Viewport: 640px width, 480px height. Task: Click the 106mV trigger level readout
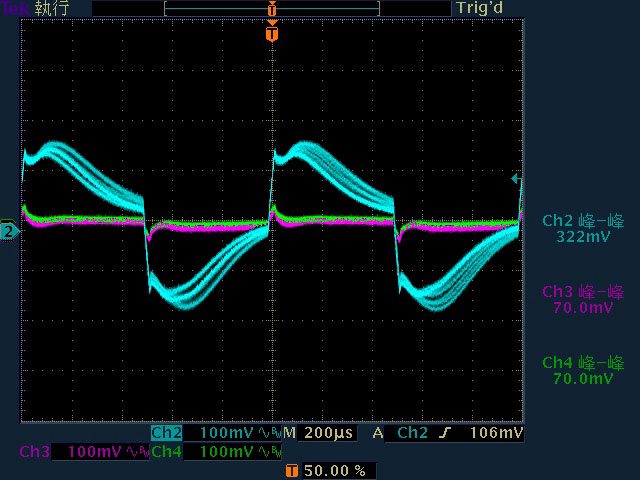click(495, 433)
